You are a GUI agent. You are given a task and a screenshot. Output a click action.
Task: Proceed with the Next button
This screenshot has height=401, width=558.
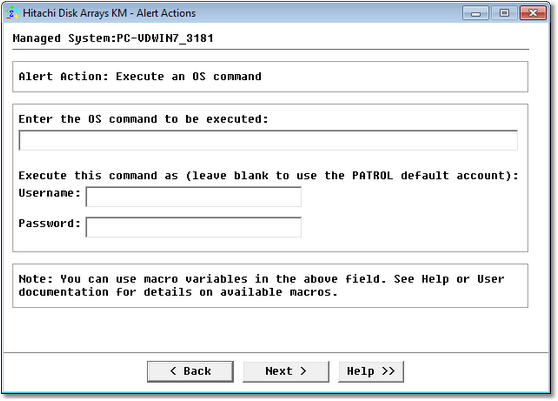(286, 371)
